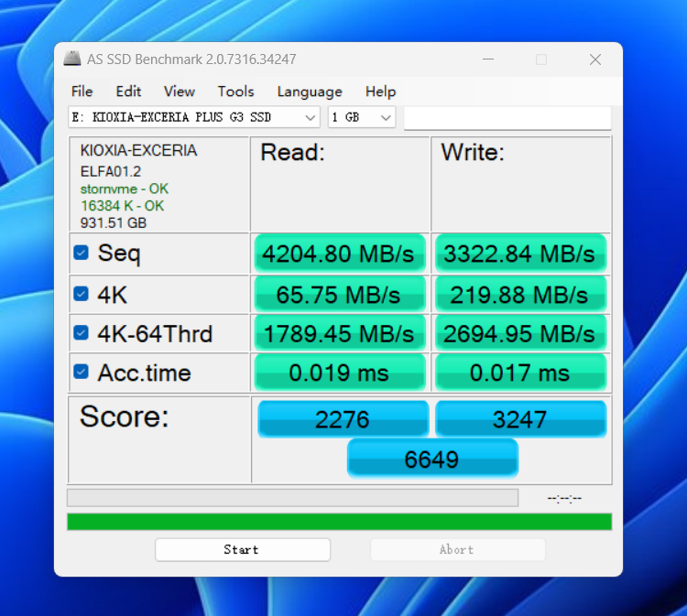The width and height of the screenshot is (687, 616).
Task: Click the ELFA01.2 firmware text
Action: pos(111,171)
